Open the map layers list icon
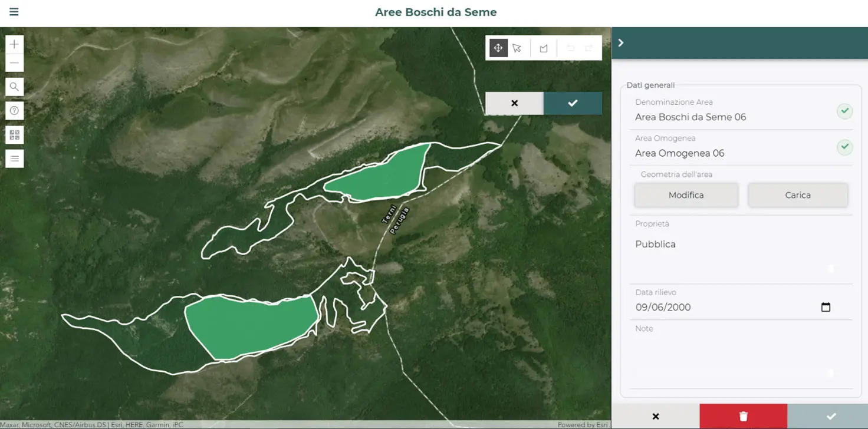This screenshot has width=868, height=429. [x=15, y=159]
